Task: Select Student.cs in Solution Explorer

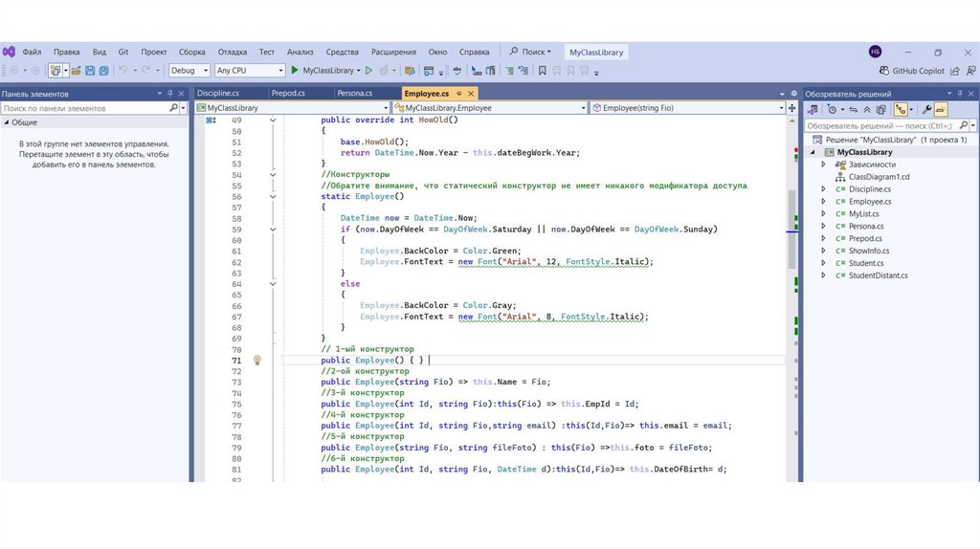Action: (865, 263)
